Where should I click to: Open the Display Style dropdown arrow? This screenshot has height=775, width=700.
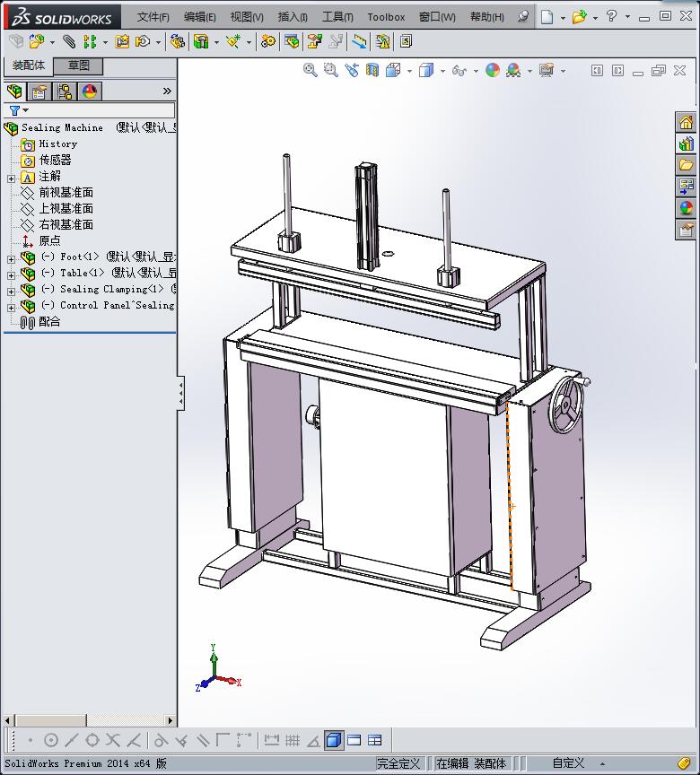(x=442, y=71)
